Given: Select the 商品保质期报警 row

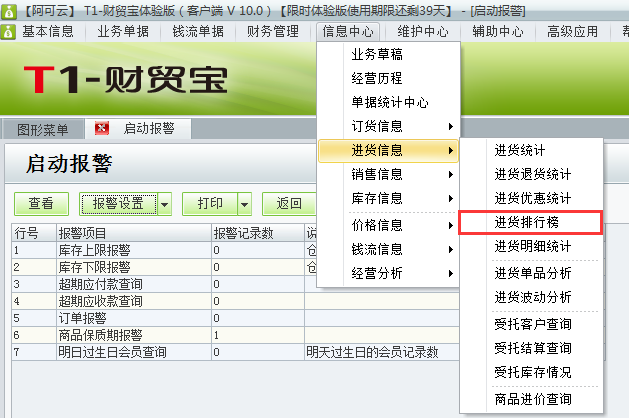Looking at the screenshot, I should coord(235,335).
